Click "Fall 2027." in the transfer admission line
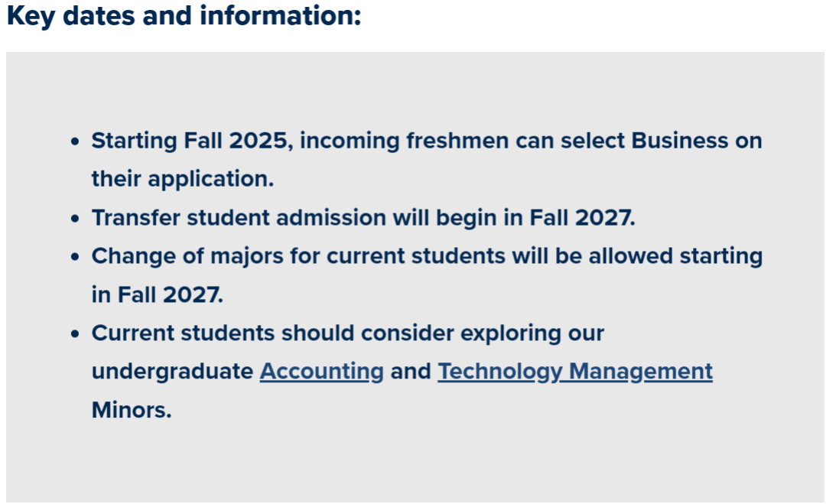This screenshot has width=826, height=504. click(x=582, y=218)
